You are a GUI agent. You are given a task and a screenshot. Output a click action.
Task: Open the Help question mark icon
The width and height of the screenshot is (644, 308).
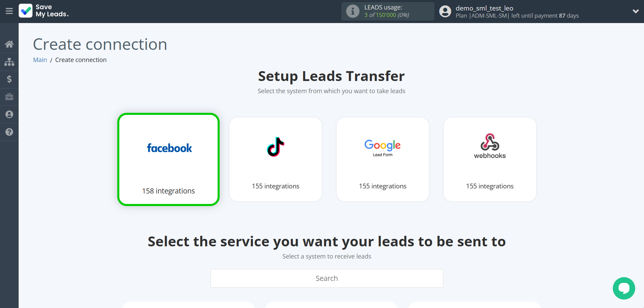click(9, 132)
